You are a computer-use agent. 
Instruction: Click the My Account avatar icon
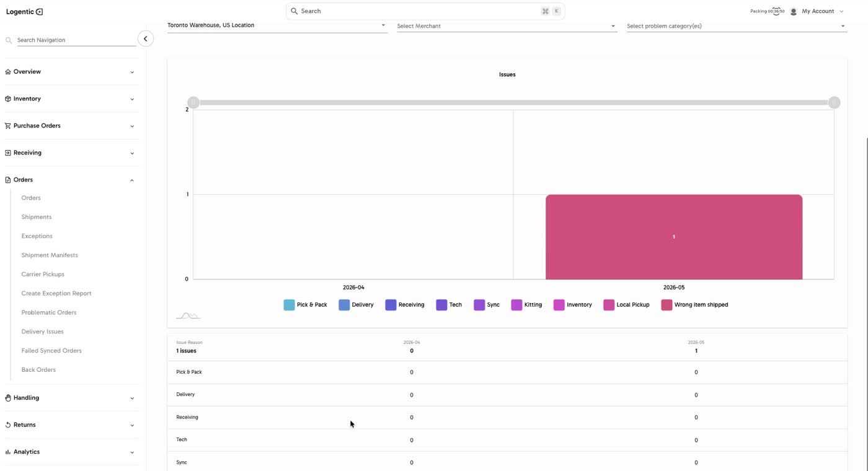click(793, 11)
